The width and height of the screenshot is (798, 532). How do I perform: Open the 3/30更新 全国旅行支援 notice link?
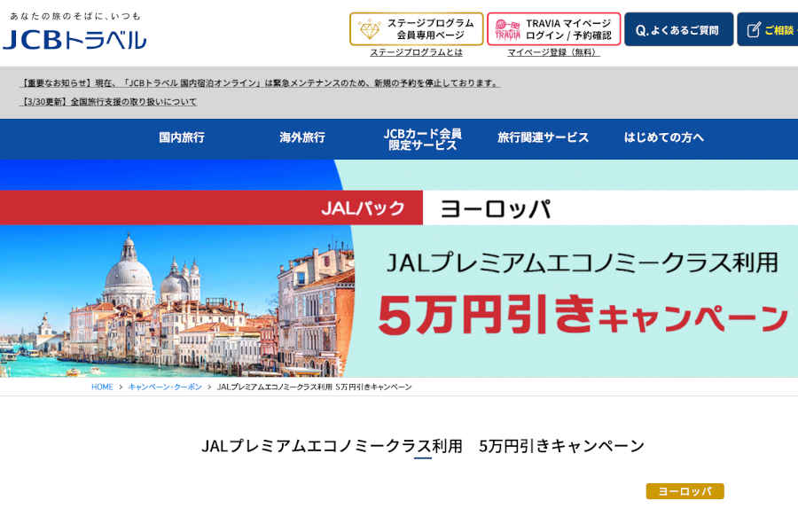[108, 102]
